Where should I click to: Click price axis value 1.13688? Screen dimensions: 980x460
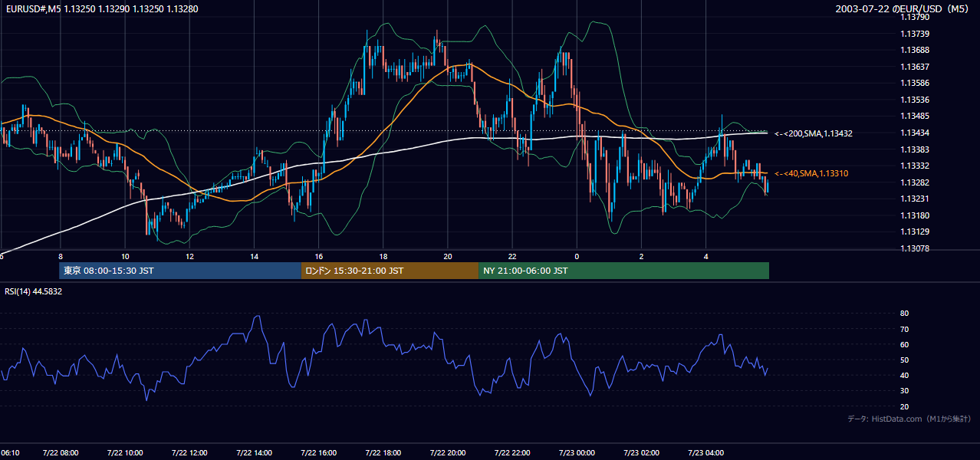[x=916, y=50]
